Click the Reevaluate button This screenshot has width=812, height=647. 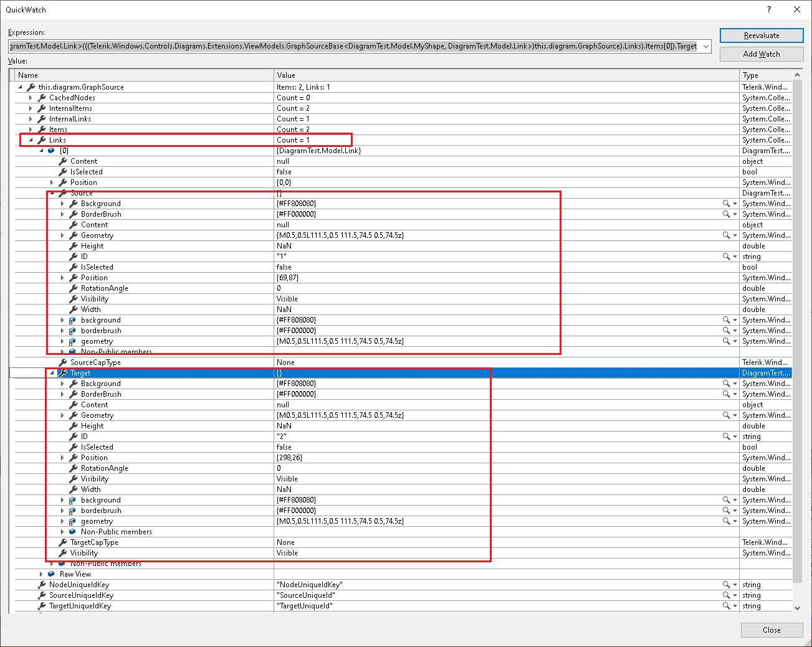pos(762,35)
